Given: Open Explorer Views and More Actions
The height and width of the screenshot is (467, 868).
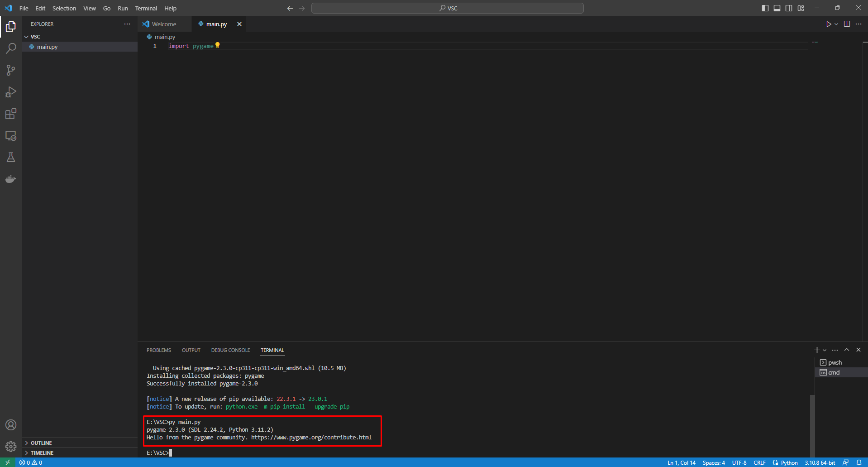Looking at the screenshot, I should 127,24.
